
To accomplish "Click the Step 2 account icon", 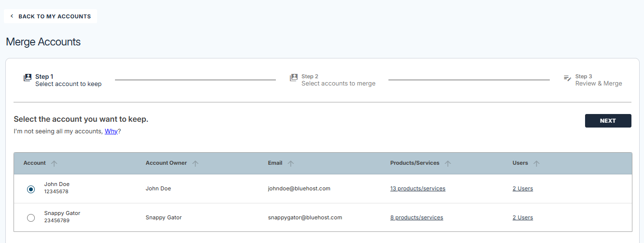I will pos(294,77).
